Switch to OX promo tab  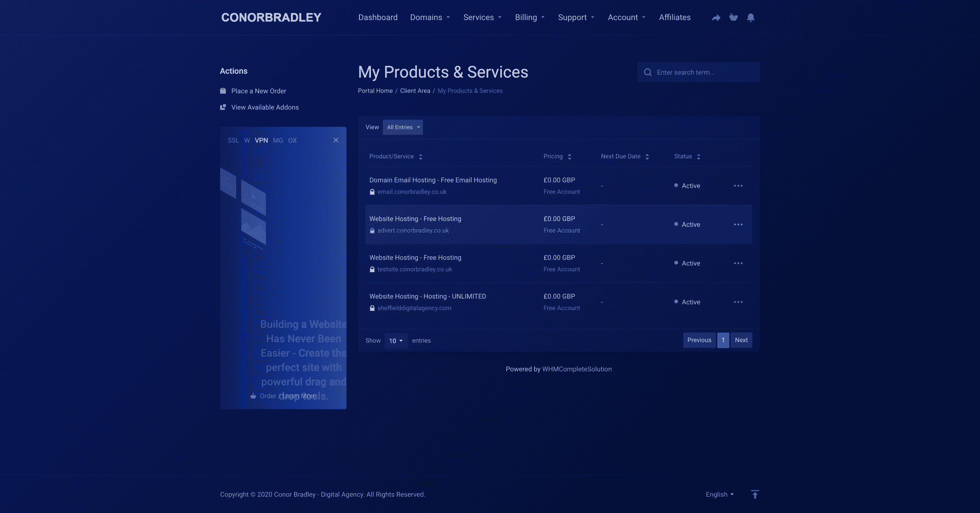tap(292, 141)
